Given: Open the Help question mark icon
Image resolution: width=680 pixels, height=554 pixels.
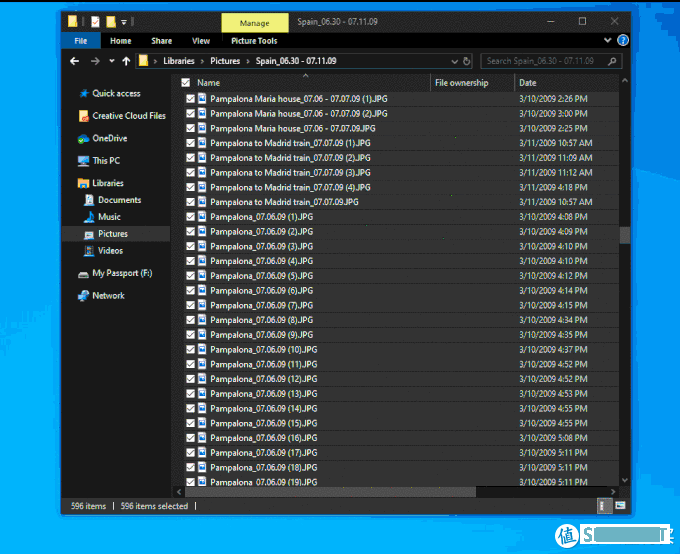Looking at the screenshot, I should coord(623,41).
